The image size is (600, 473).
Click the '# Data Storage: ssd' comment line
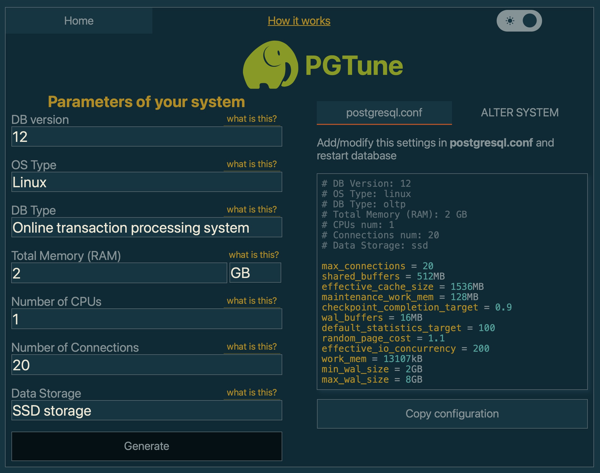click(x=375, y=246)
